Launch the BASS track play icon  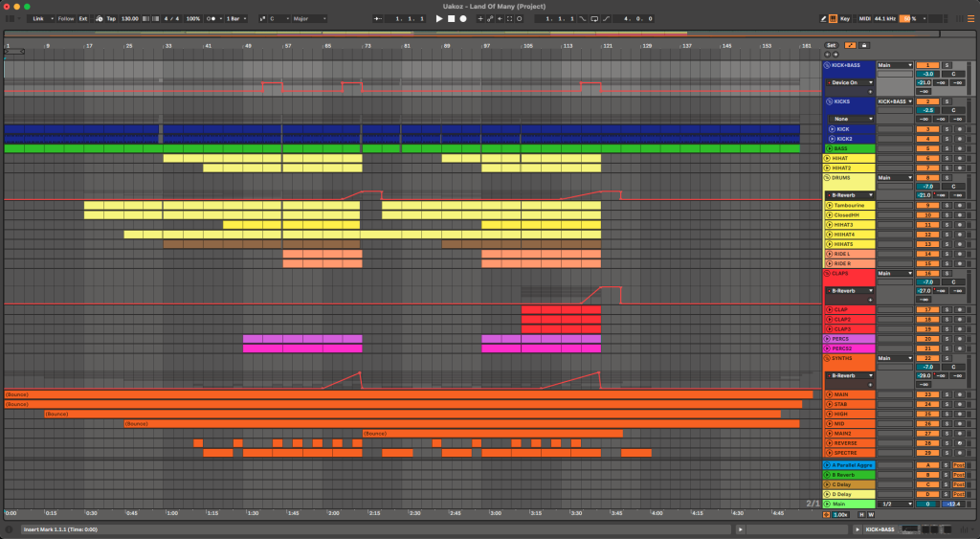830,148
